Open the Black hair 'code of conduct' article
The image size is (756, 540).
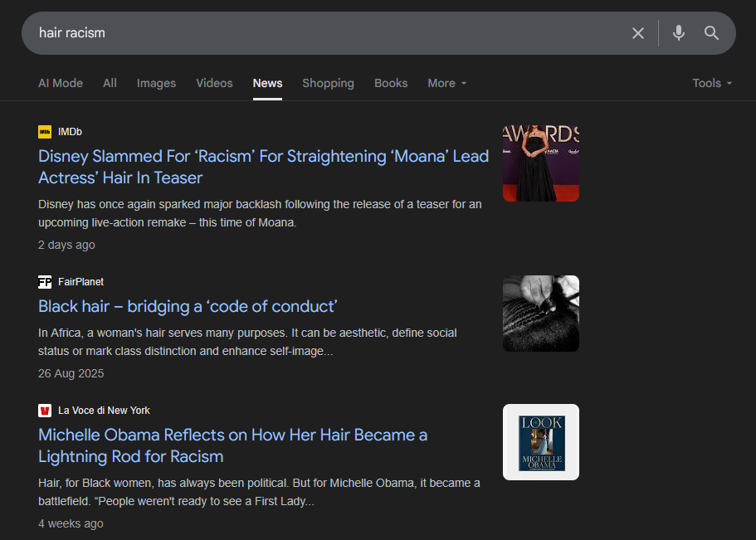188,306
